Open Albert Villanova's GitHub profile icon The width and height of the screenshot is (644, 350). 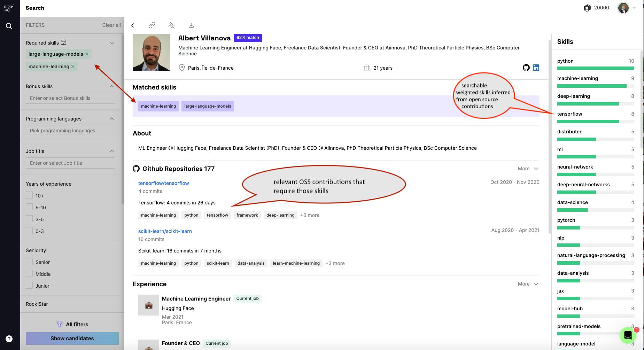(x=526, y=68)
